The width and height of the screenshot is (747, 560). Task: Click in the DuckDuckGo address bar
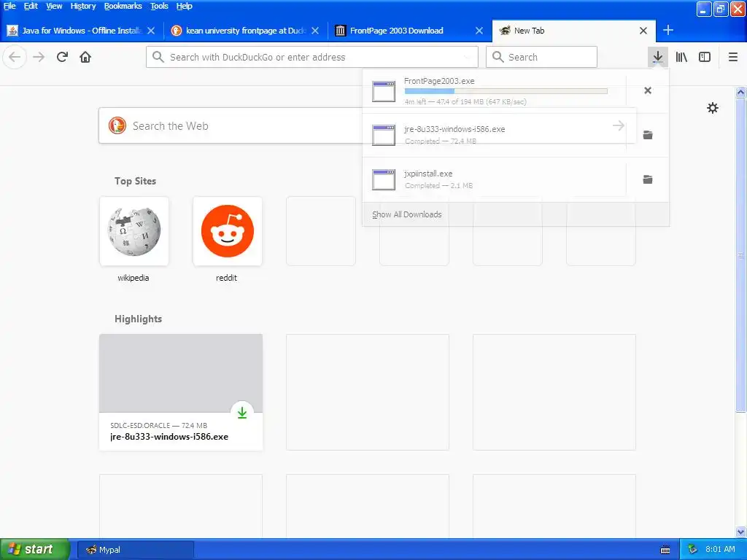pyautogui.click(x=312, y=57)
